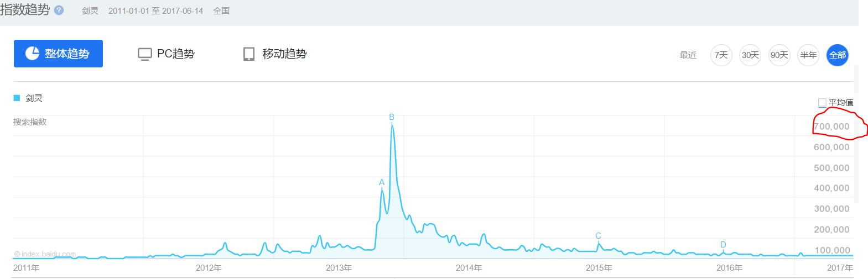
Task: Click the pie chart icon for 整体趋势
Action: coord(32,53)
